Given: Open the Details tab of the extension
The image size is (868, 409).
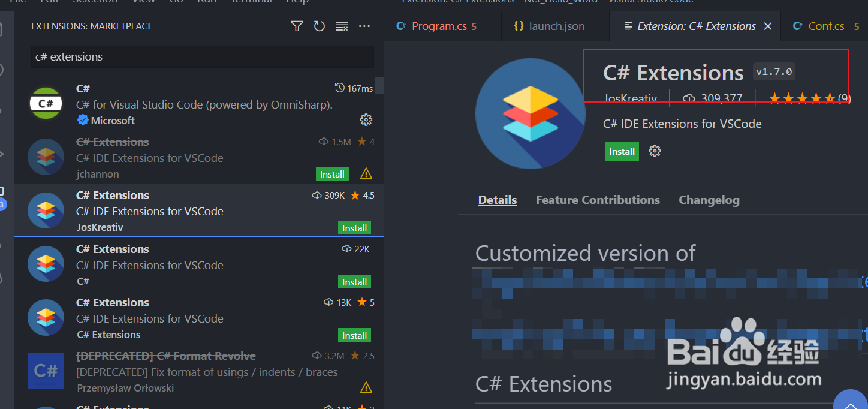Looking at the screenshot, I should 498,200.
